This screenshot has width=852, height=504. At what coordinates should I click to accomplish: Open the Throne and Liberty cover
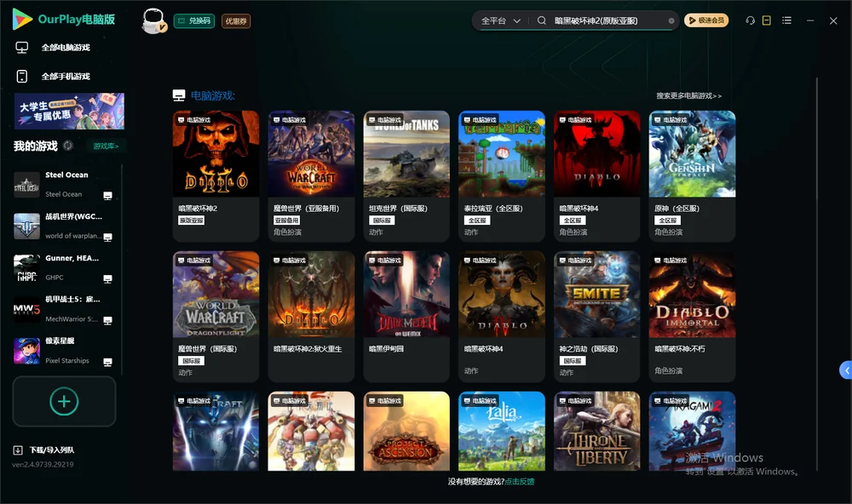597,432
